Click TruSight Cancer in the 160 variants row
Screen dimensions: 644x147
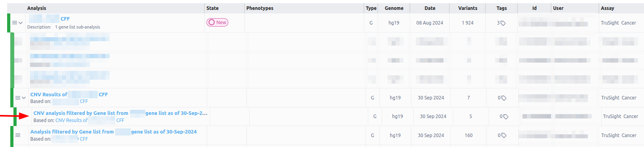click(x=619, y=136)
